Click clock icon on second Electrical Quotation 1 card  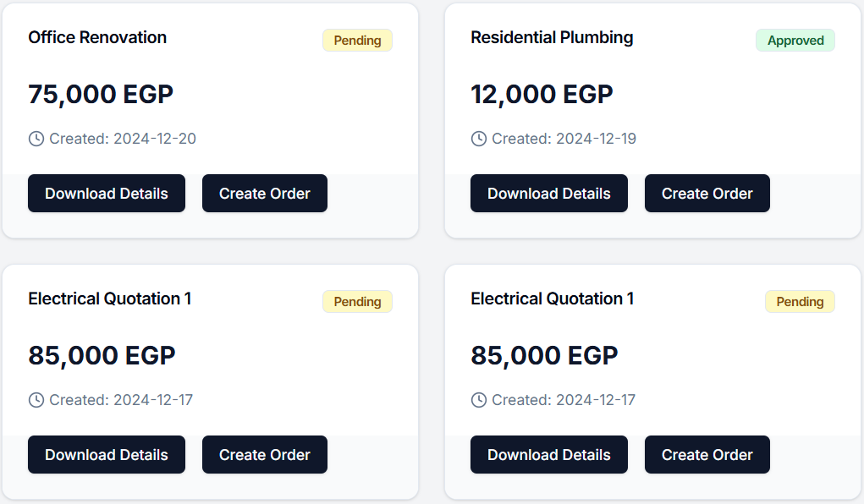pyautogui.click(x=479, y=400)
